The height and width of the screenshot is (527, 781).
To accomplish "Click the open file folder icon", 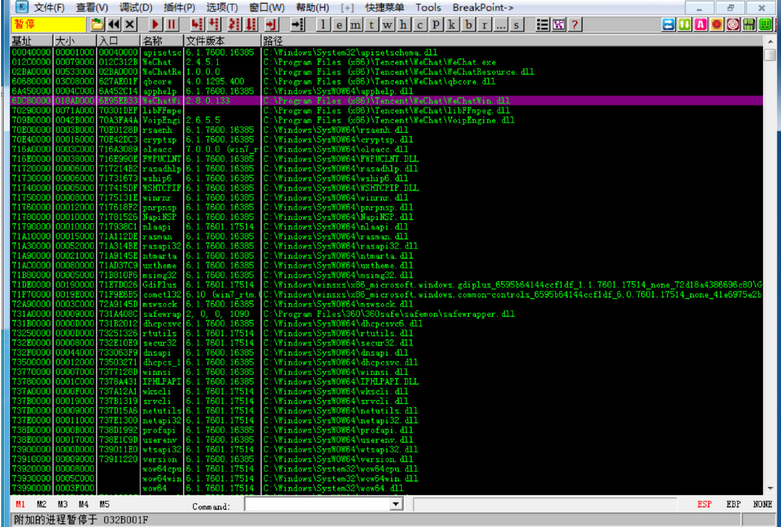I will click(97, 24).
